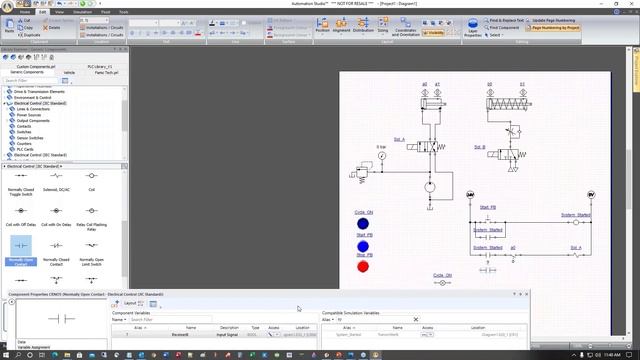Open the Alias dropdown in Compatible Simulation Variables
This screenshot has width=640, height=360.
tap(328, 320)
